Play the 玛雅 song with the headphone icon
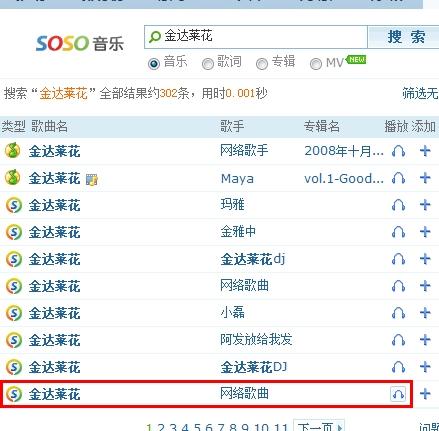The height and width of the screenshot is (431, 439). [398, 205]
